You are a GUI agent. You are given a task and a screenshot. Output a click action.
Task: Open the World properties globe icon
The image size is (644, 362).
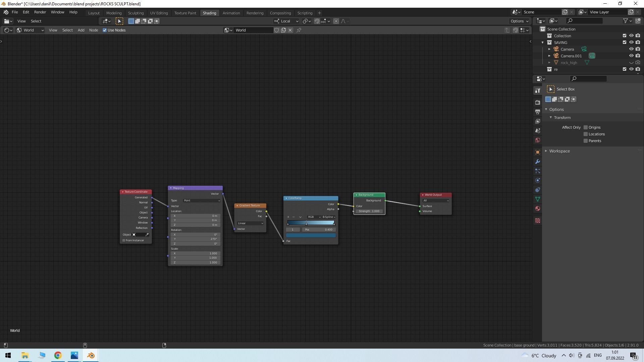click(538, 140)
